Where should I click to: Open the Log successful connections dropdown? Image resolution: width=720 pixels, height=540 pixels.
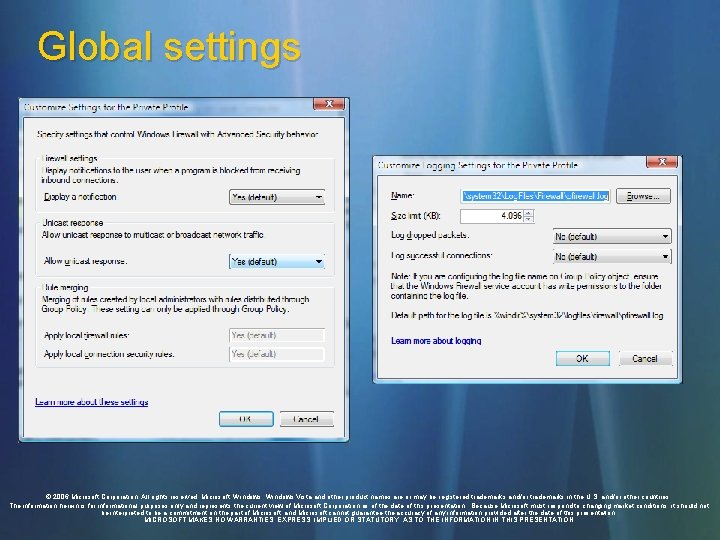coord(612,256)
